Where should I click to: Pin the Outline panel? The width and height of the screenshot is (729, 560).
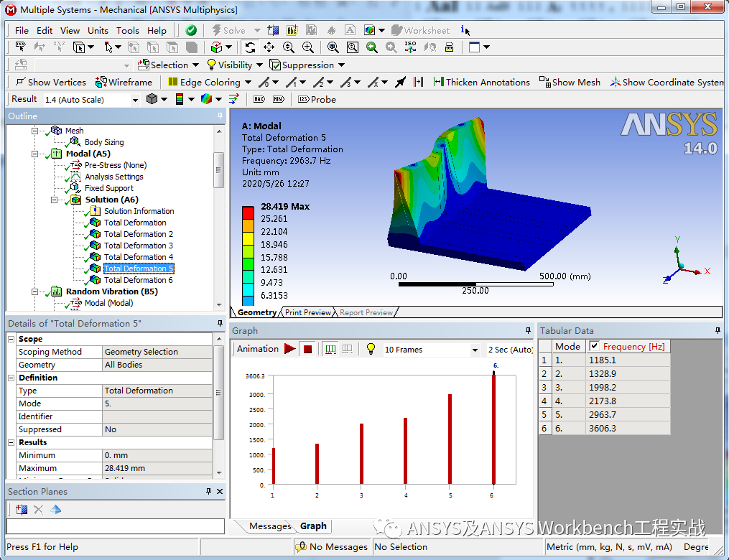tap(220, 116)
